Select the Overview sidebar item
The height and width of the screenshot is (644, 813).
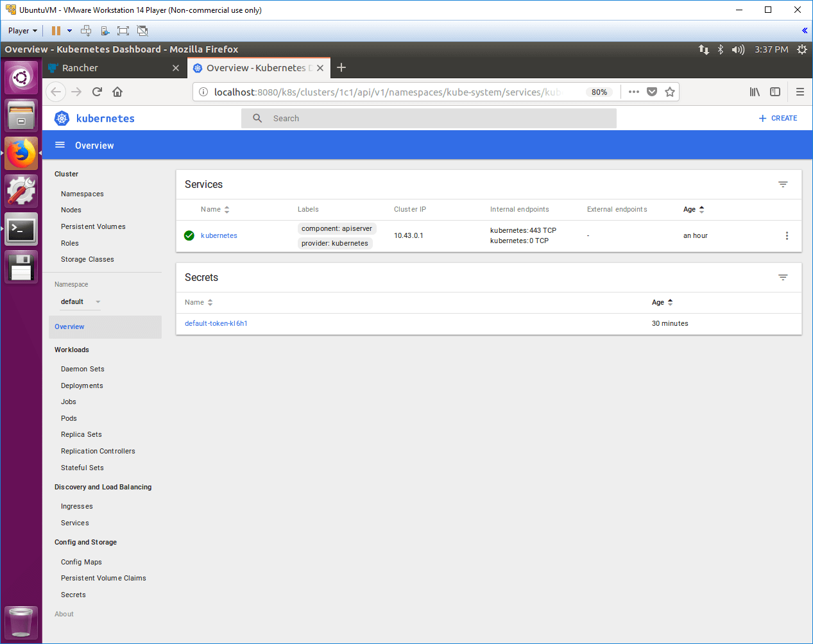click(x=105, y=326)
